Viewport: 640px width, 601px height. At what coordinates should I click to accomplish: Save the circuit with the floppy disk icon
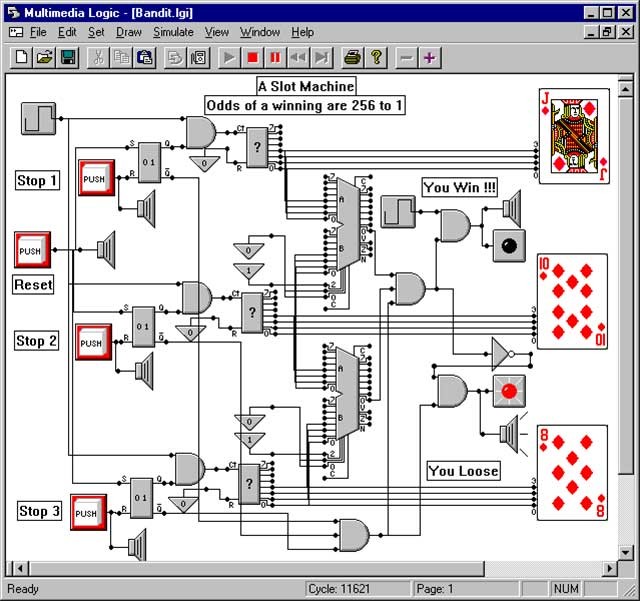67,57
